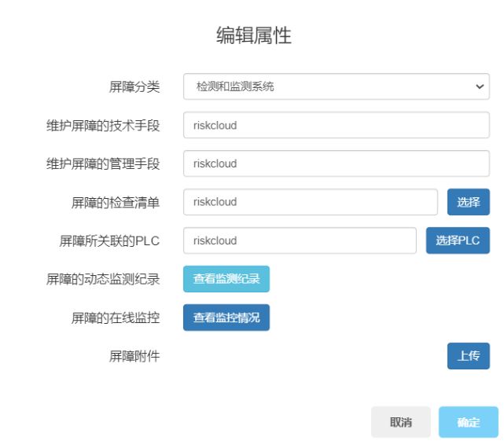Click the 屏障所关联的PLC label text

109,241
